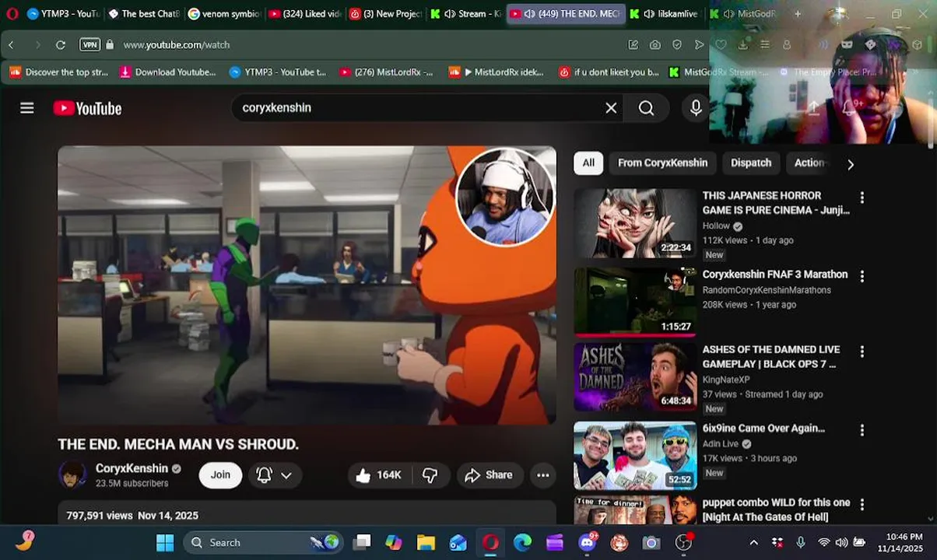Open the Opera menu logo
Viewport: 937px width, 560px height.
click(x=12, y=13)
